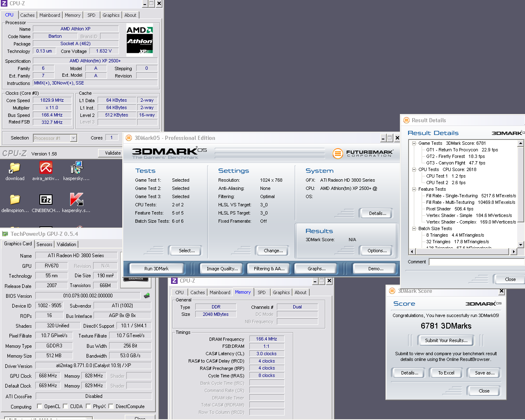Click the horizontal scrollbar left arrow in Result Details
The image size is (525, 420).
pyautogui.click(x=413, y=251)
